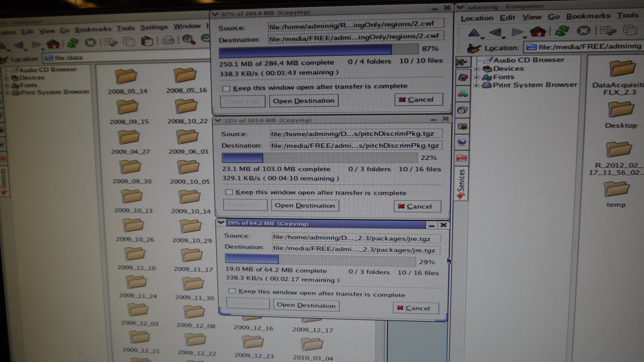Go Back arrow in left Konqueror window

18,45
